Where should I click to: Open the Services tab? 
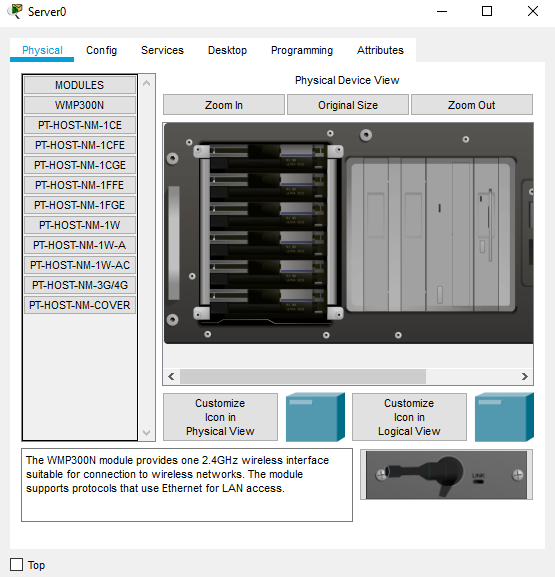[x=162, y=50]
